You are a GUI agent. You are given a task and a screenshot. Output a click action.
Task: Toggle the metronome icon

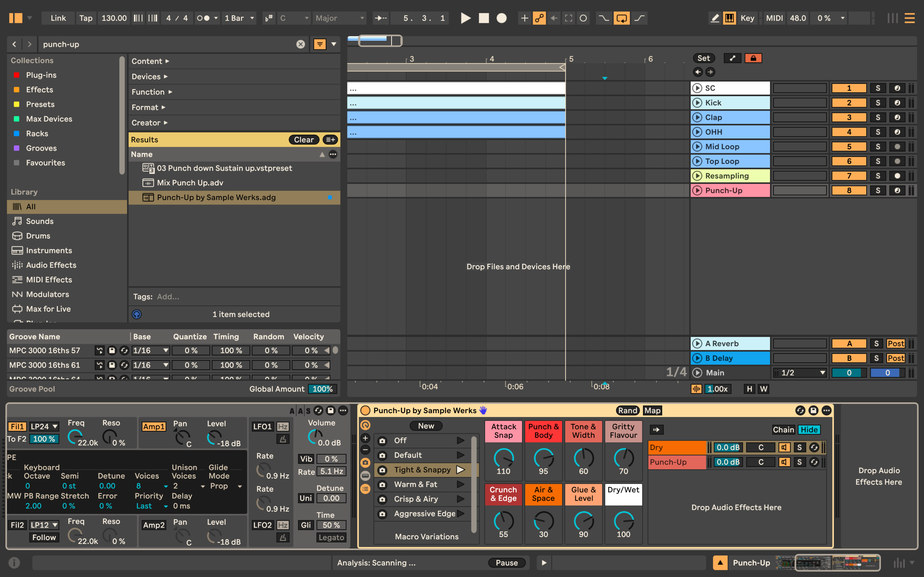tap(203, 18)
